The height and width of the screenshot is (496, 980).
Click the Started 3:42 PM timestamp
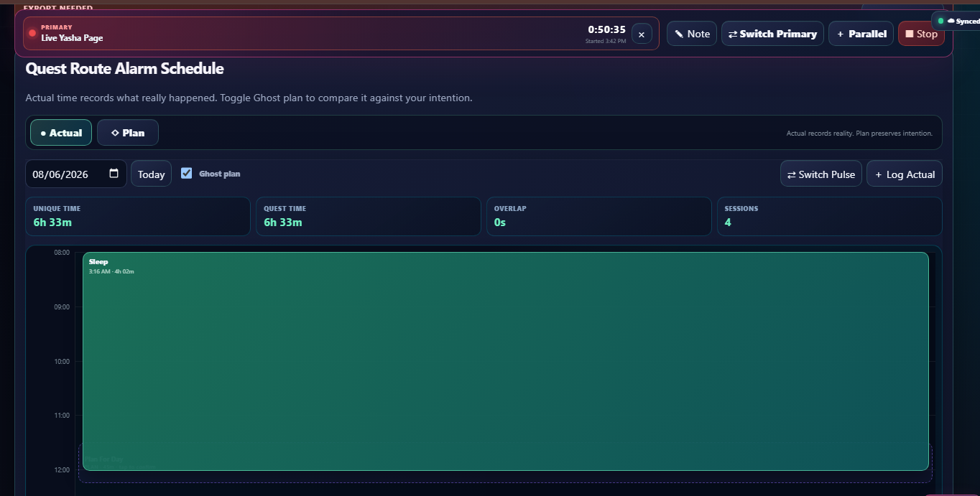point(606,41)
